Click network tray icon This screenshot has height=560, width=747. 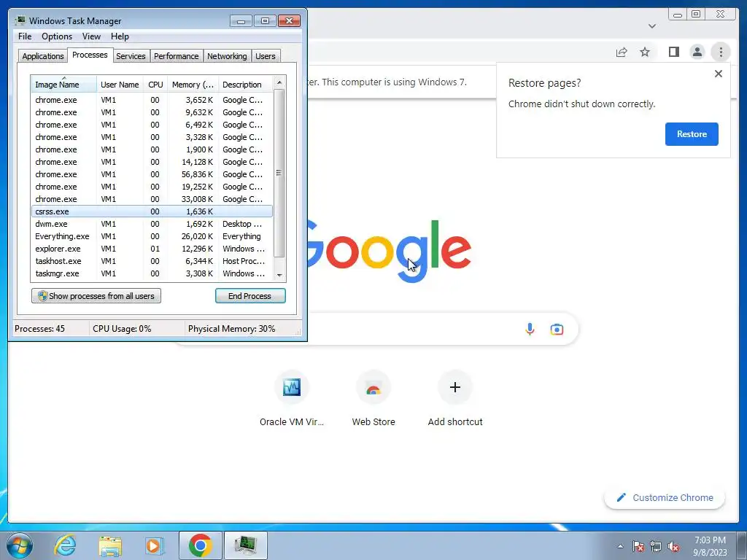click(656, 546)
